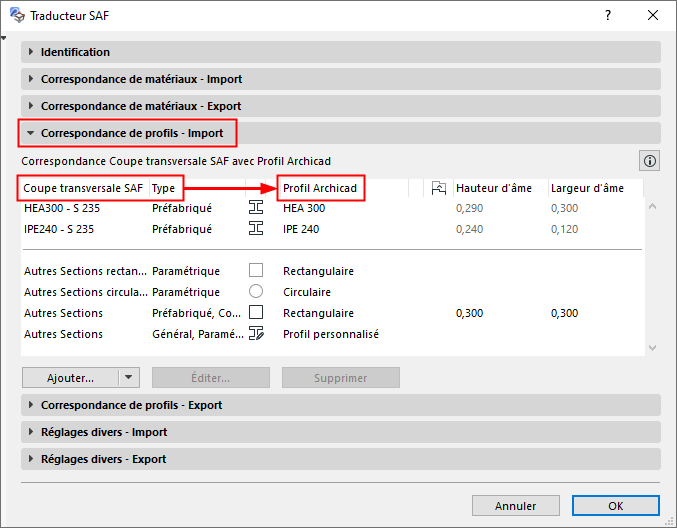Click the Archicad app icon in the title bar
The width and height of the screenshot is (677, 528).
tap(16, 16)
